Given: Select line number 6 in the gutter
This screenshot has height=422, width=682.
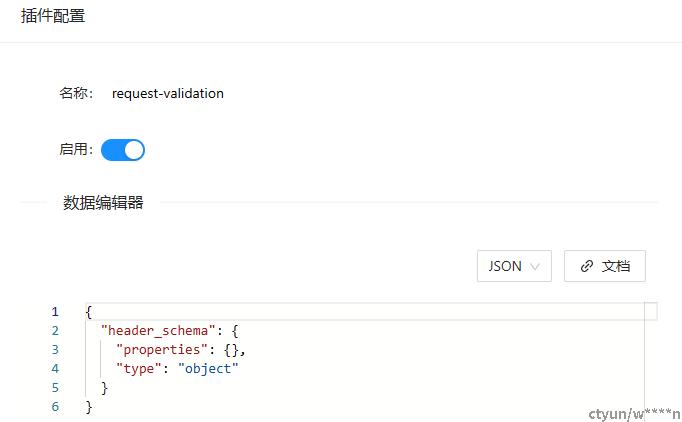Looking at the screenshot, I should [55, 407].
